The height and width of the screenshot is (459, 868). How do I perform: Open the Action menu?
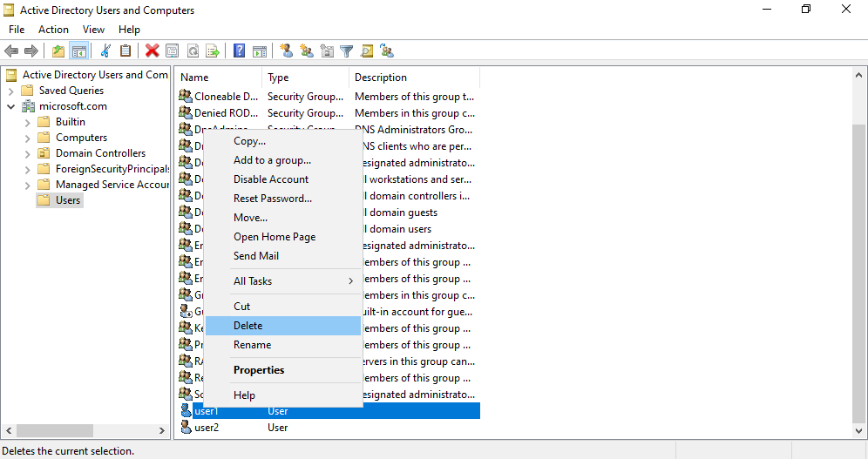54,30
